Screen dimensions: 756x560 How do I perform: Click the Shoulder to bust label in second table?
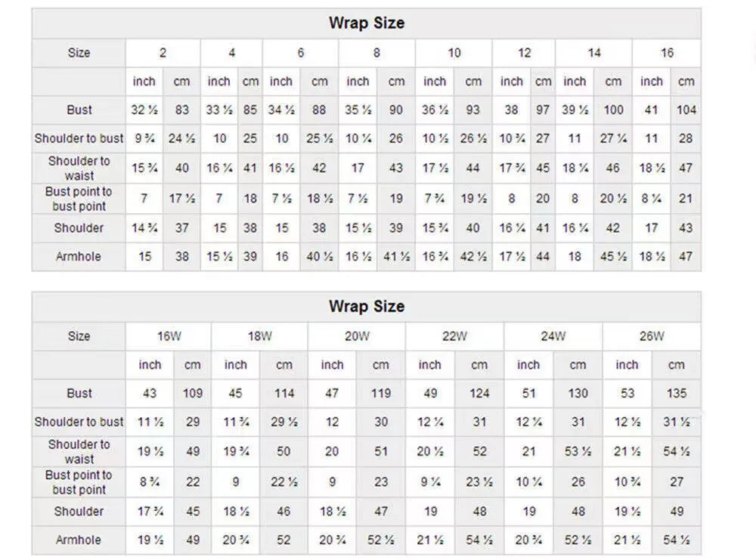tap(79, 422)
